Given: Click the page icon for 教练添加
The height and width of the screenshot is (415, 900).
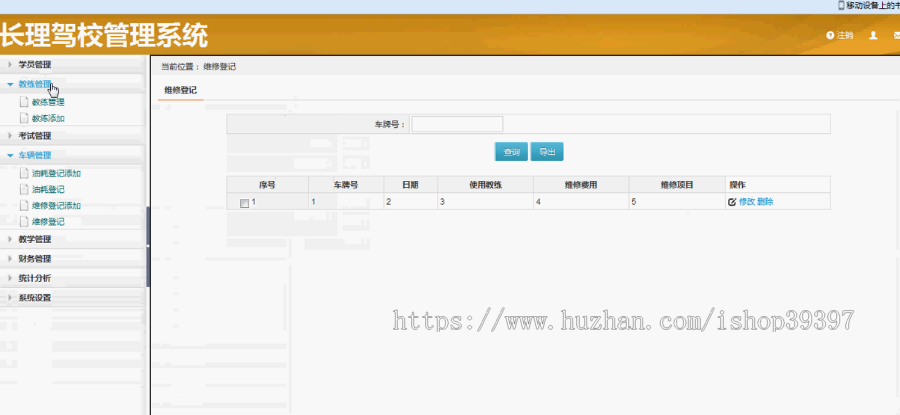Looking at the screenshot, I should (x=24, y=118).
